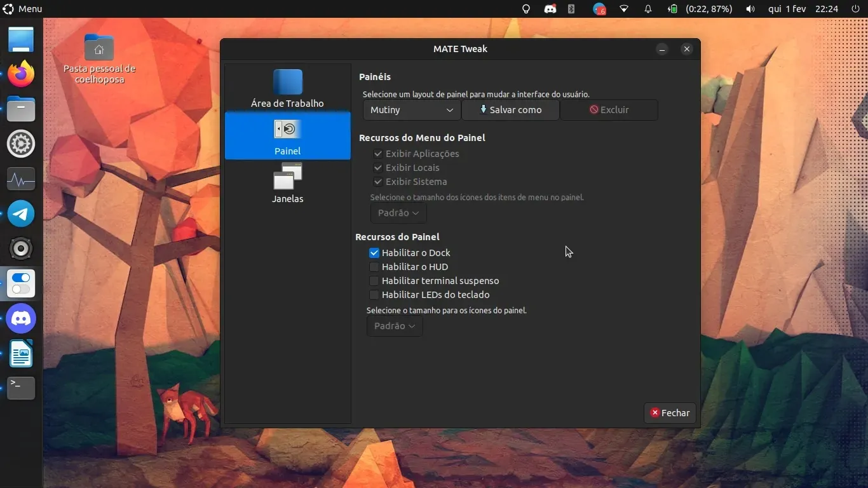
Task: Enable Habilitar terminal suspenso checkbox
Action: click(374, 281)
